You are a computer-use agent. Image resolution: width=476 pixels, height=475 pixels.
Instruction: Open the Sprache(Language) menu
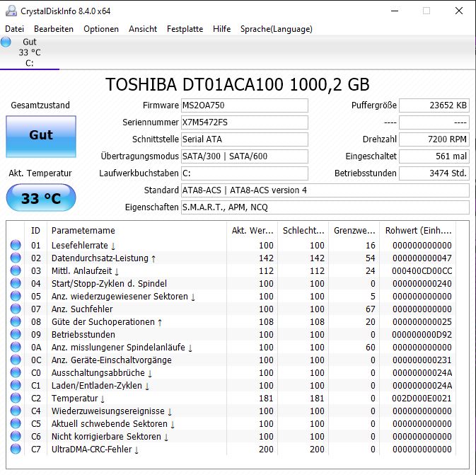[x=277, y=29]
